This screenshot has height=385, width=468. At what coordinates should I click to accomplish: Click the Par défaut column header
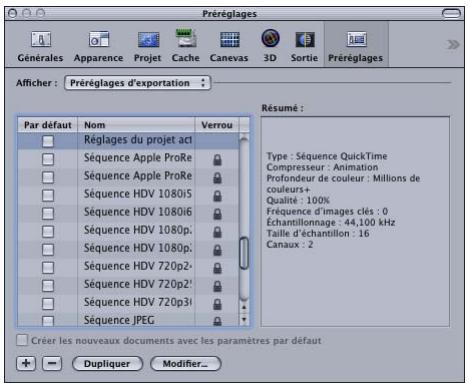pyautogui.click(x=48, y=125)
